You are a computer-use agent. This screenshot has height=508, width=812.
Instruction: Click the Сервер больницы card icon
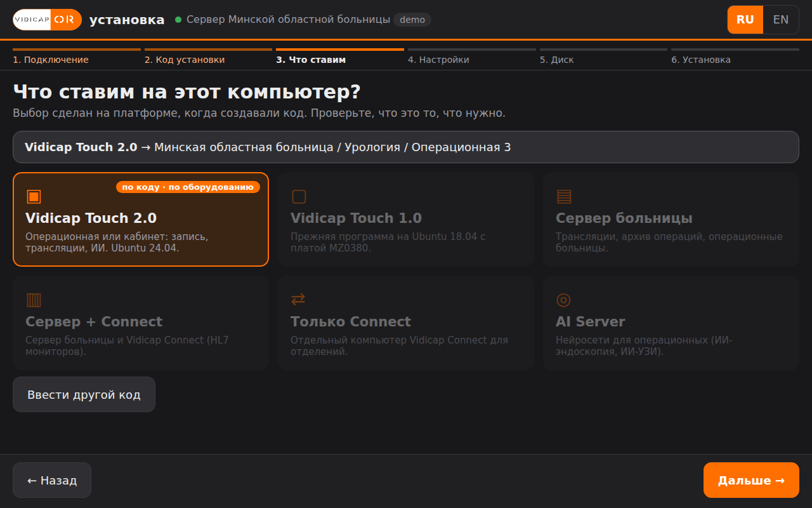[x=564, y=196]
